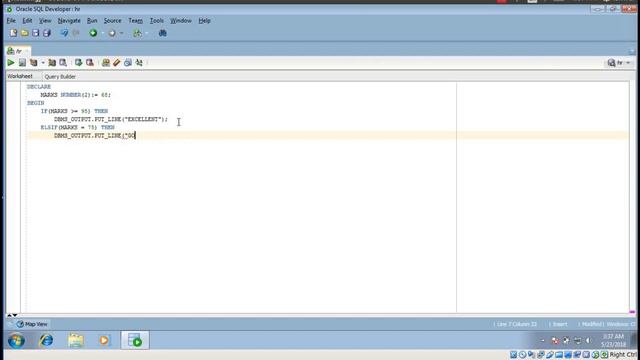Click the Undo arrow icon in main toolbar
The height and width of the screenshot is (360, 640).
point(64,33)
